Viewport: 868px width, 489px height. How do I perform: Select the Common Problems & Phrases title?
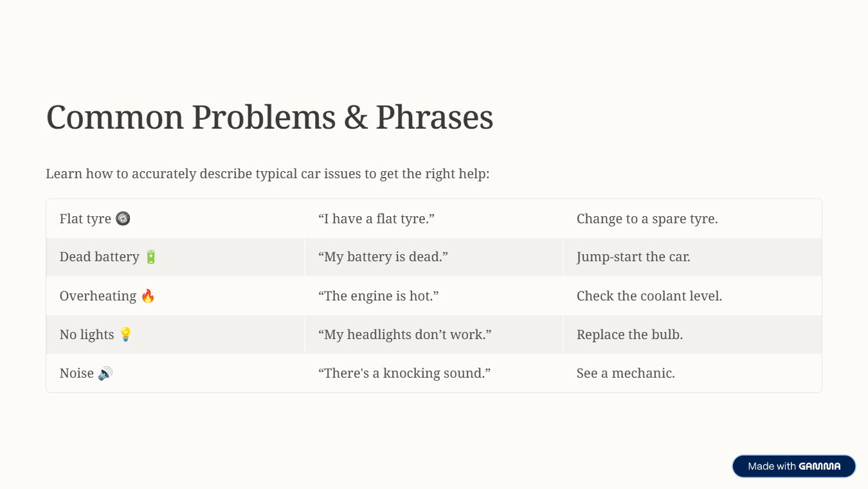(x=269, y=118)
